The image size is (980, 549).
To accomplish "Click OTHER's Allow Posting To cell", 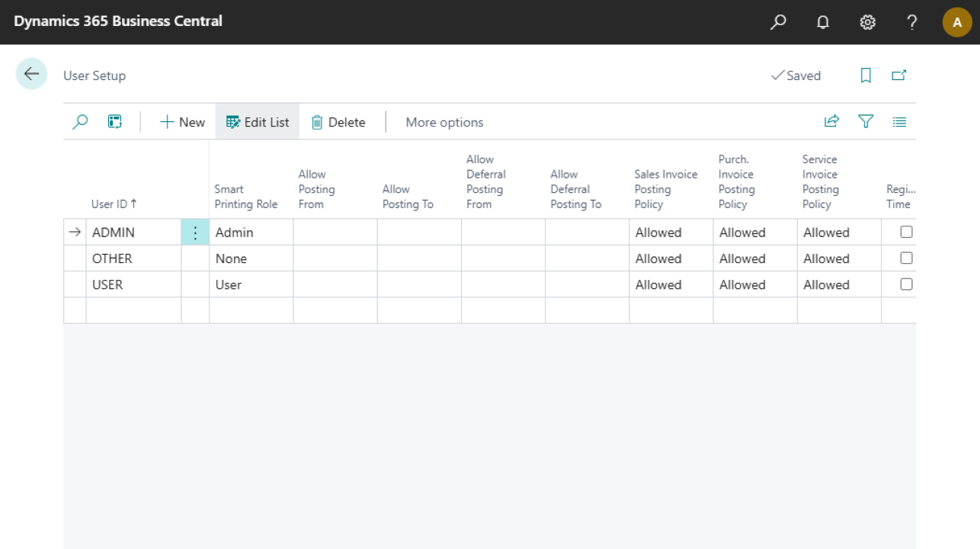I will 419,258.
